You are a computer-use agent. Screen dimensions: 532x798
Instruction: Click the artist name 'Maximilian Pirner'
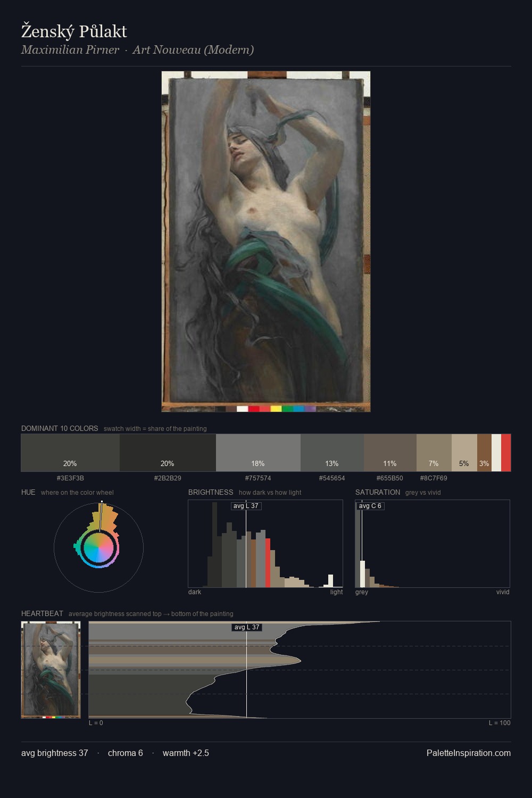(70, 49)
